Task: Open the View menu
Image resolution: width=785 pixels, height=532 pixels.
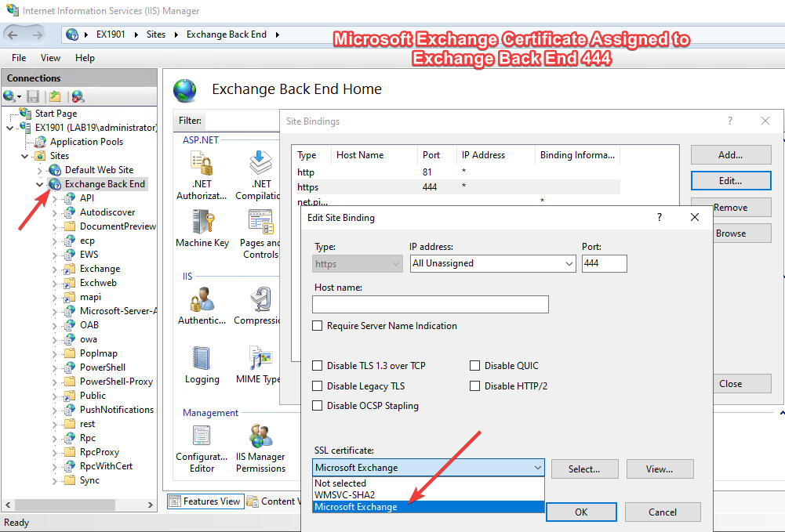Action: click(50, 58)
